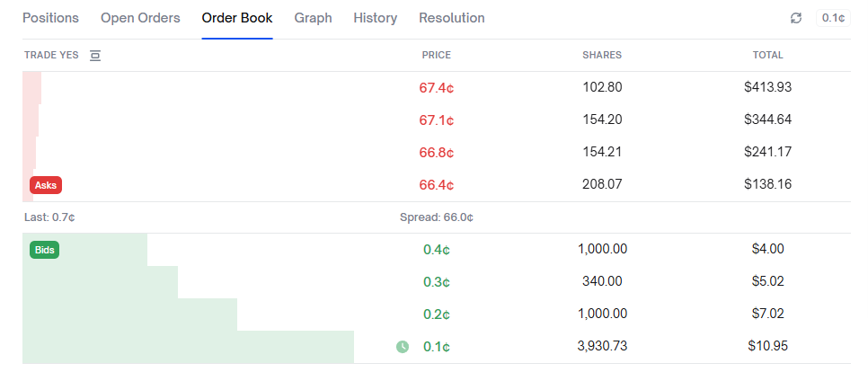Click the 66.8¢ ask row price
868x372 pixels.
(436, 152)
